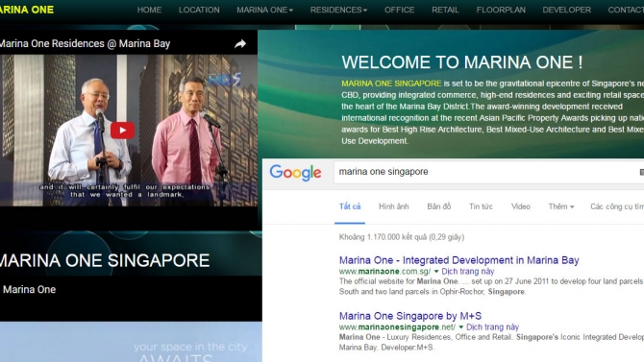Click the MARINA ONE site logo text
Viewport: 644px width, 362px height.
[27, 10]
